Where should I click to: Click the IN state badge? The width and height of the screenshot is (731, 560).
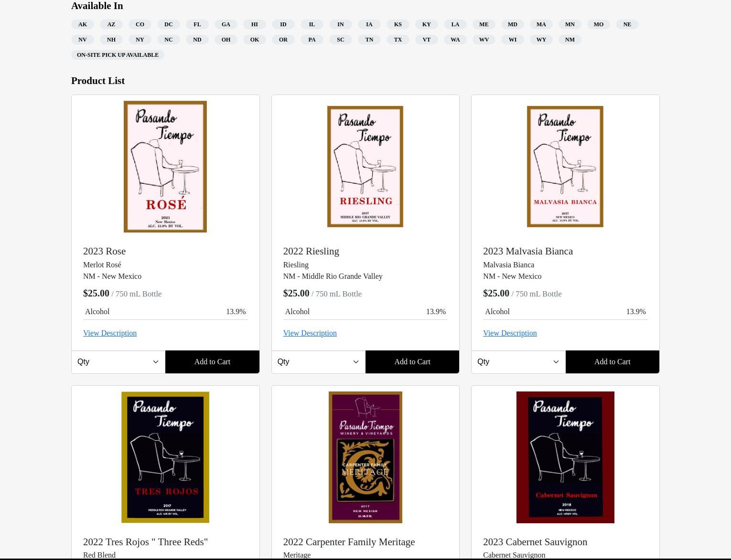tap(341, 24)
